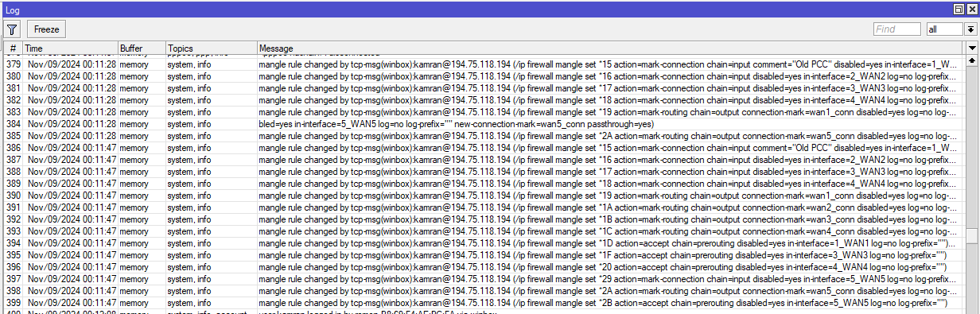Image resolution: width=980 pixels, height=314 pixels.
Task: Sort by the # column header
Action: [12, 48]
